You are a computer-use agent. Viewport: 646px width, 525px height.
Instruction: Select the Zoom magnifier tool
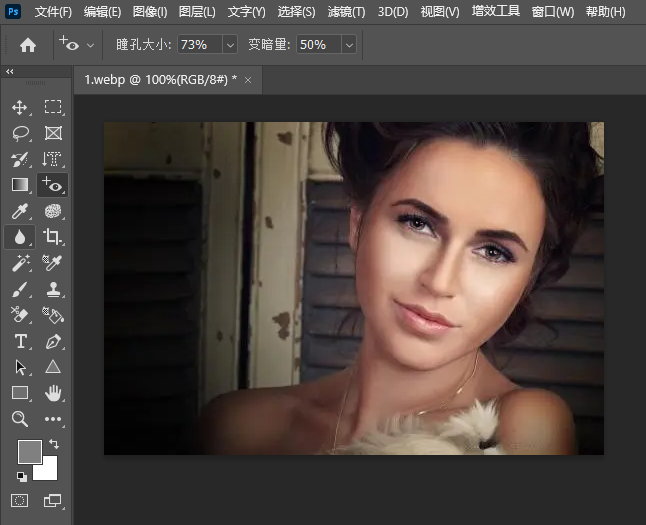tap(20, 419)
